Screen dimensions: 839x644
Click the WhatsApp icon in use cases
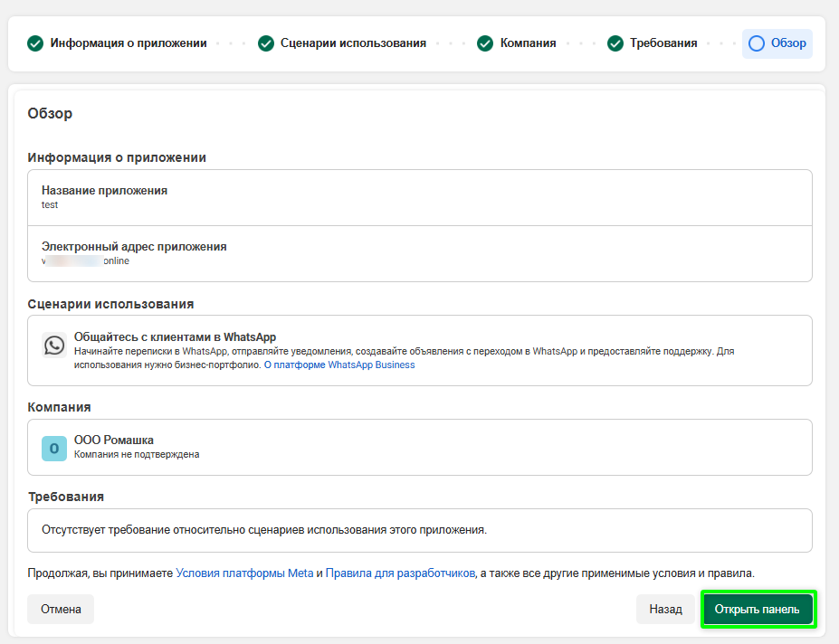[x=54, y=345]
